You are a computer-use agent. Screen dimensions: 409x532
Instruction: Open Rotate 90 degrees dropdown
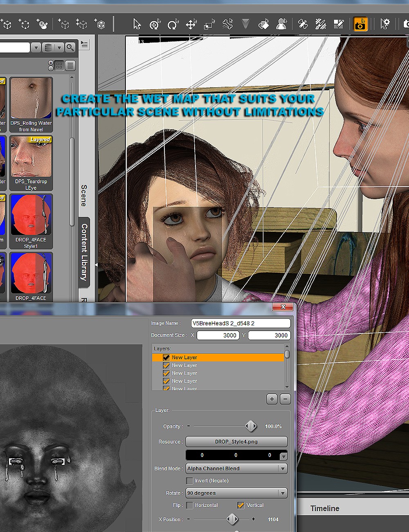236,493
